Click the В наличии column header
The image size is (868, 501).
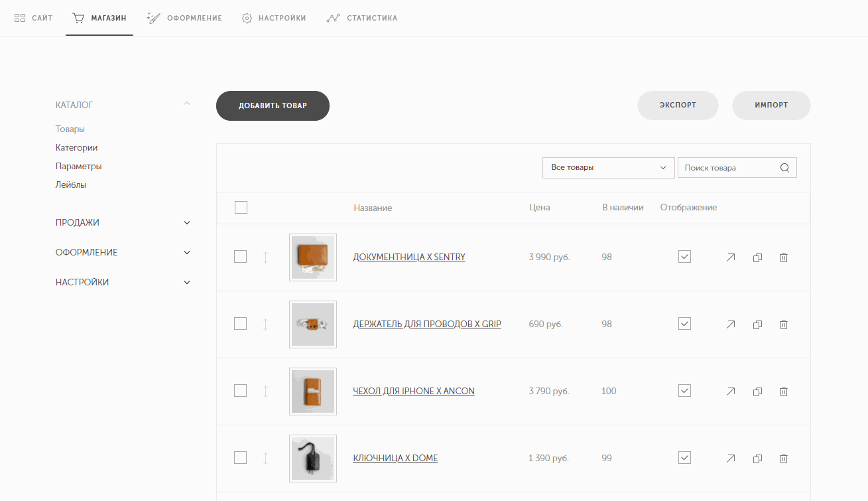pyautogui.click(x=623, y=208)
